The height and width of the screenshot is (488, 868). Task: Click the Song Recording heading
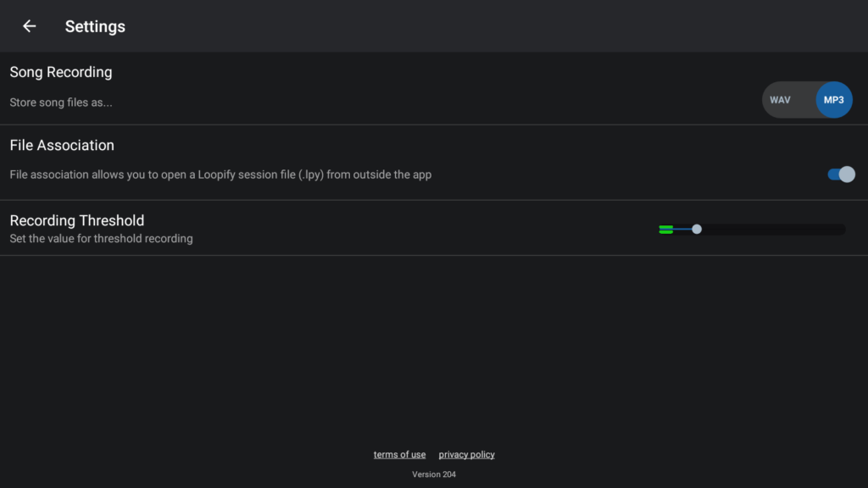pyautogui.click(x=61, y=72)
